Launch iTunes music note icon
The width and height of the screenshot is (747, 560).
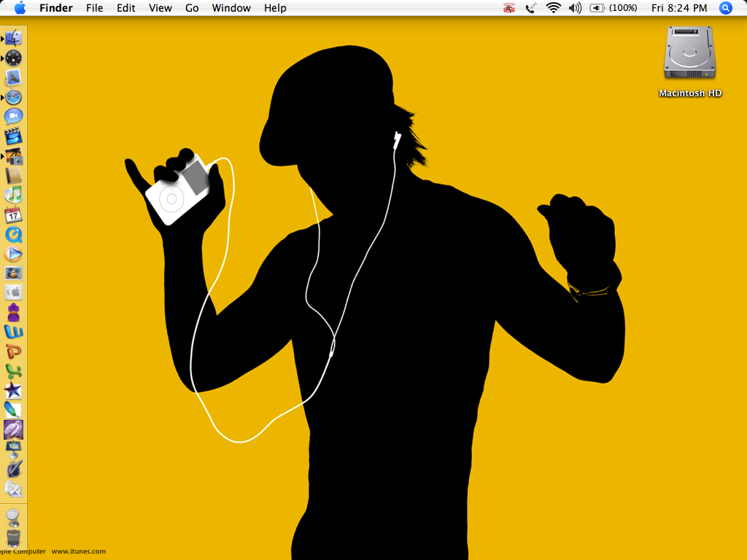[13, 195]
